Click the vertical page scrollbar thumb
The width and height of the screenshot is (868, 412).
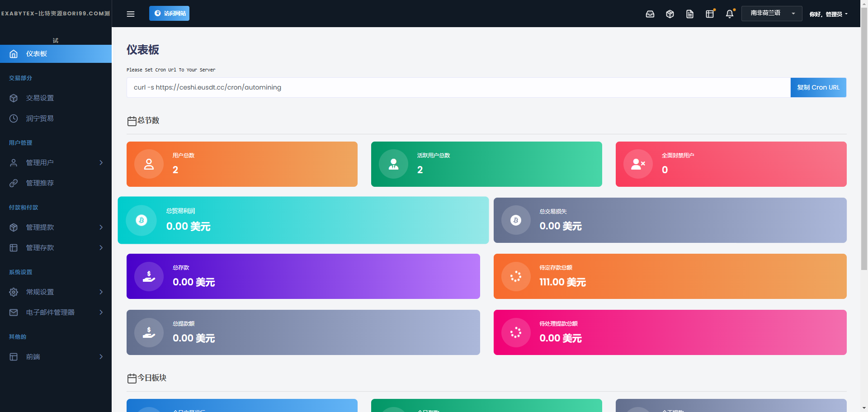click(x=864, y=138)
